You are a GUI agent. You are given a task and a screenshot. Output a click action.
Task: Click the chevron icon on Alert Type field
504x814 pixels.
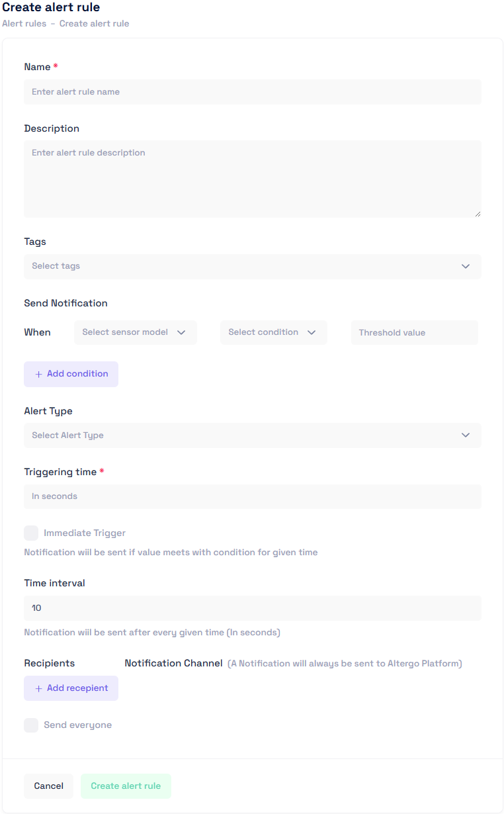(x=466, y=435)
